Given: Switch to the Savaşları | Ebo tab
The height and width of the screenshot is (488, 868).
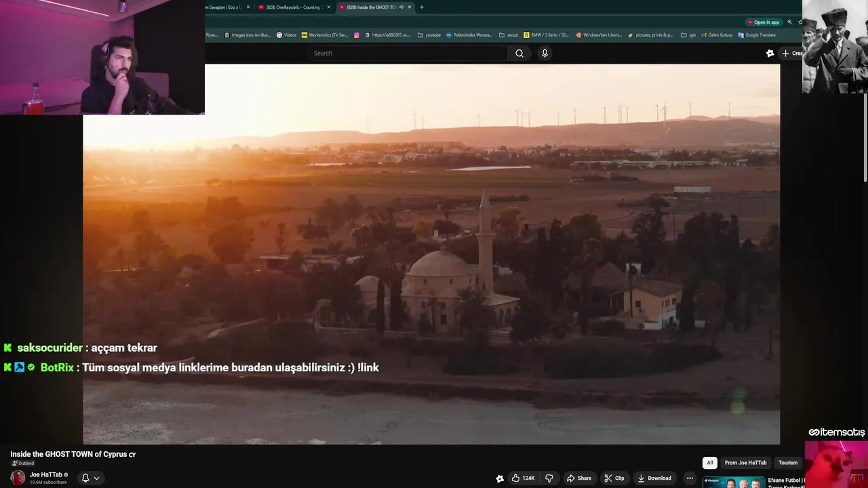Looking at the screenshot, I should point(225,7).
